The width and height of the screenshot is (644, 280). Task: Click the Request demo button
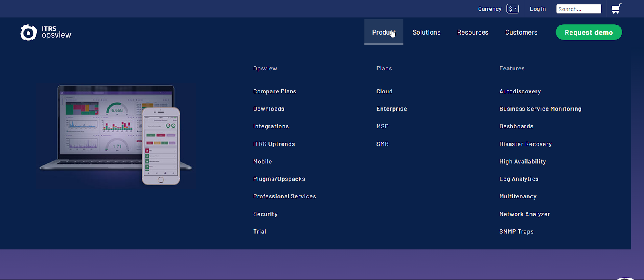tap(589, 32)
